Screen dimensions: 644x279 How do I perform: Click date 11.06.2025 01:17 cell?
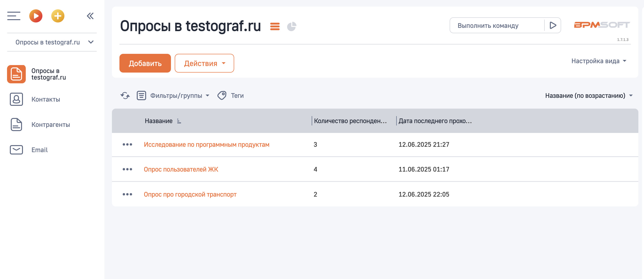coord(424,169)
